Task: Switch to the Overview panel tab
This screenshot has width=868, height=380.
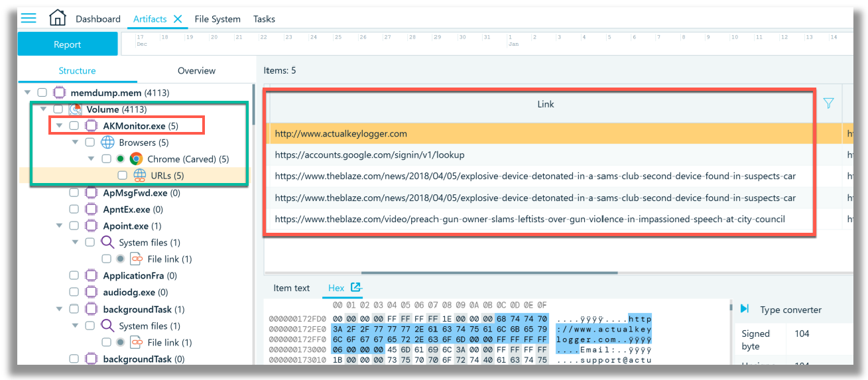Action: coord(196,70)
